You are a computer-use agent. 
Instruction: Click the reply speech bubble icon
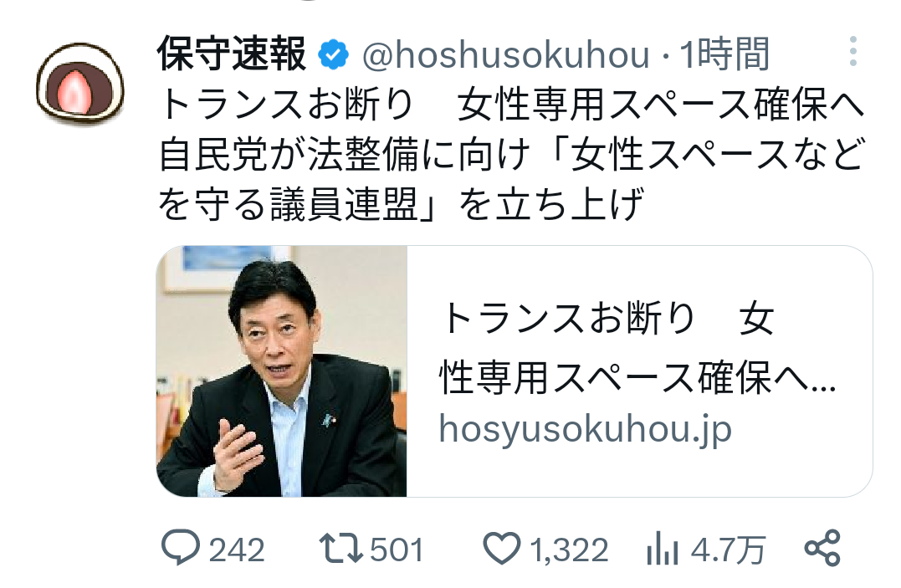181,548
